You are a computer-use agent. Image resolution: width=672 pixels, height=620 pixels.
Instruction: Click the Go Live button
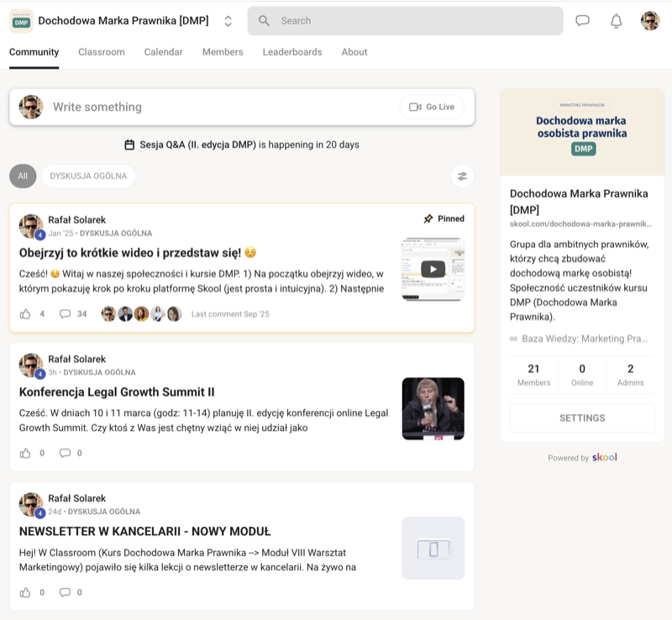pos(432,107)
